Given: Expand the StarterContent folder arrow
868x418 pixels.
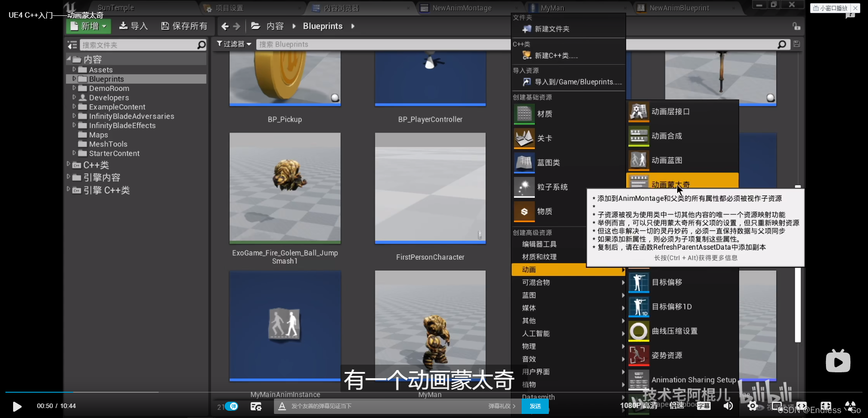Looking at the screenshot, I should coord(74,153).
